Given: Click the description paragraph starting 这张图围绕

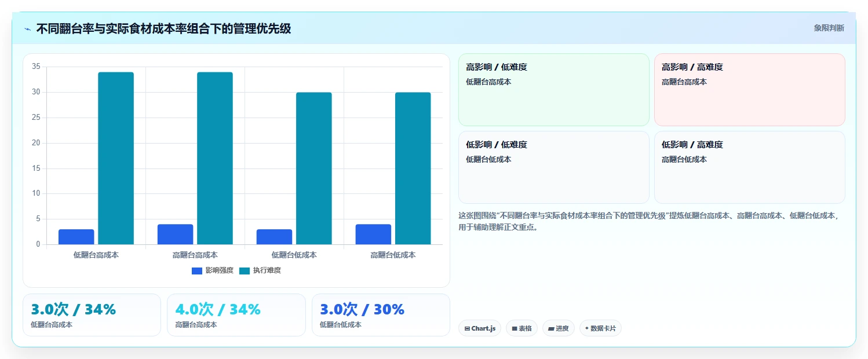Looking at the screenshot, I should tap(649, 221).
